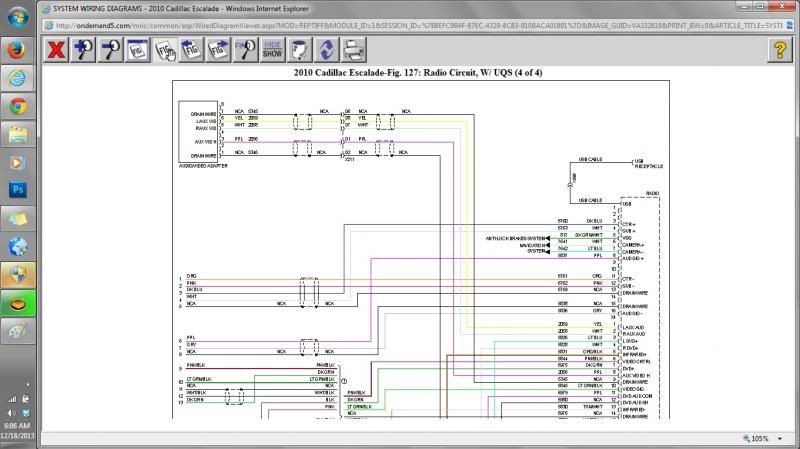
Task: Open Windows Media Player on the taskbar
Action: pyautogui.click(x=17, y=163)
